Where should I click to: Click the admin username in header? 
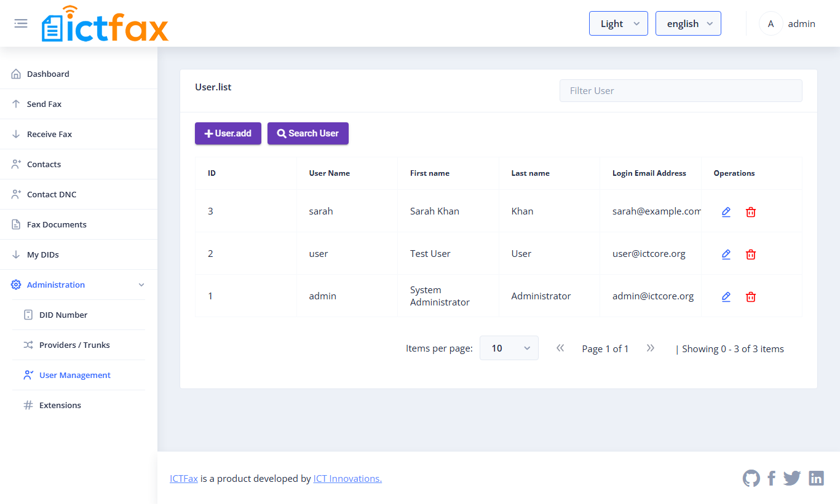point(801,23)
